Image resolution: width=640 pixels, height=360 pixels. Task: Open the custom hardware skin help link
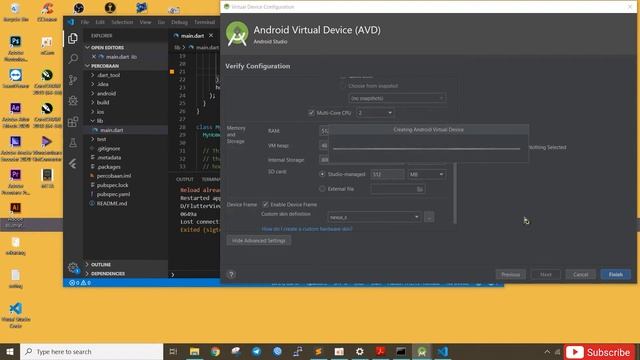click(307, 229)
